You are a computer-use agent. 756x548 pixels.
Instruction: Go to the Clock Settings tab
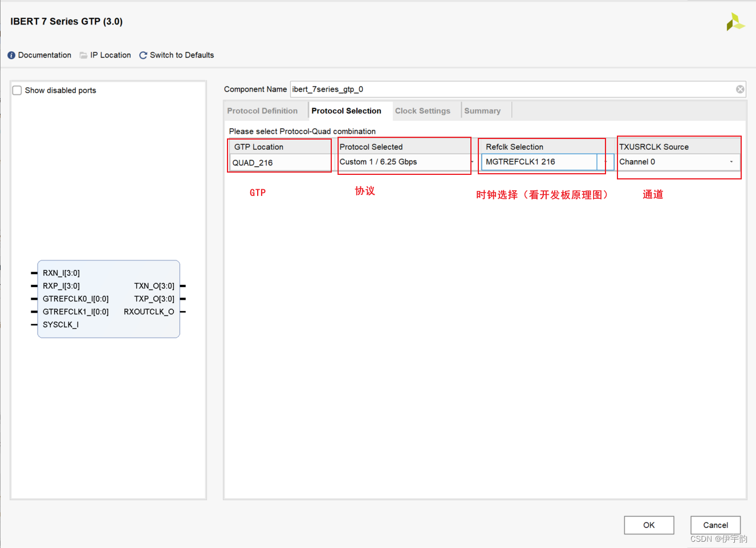point(422,111)
